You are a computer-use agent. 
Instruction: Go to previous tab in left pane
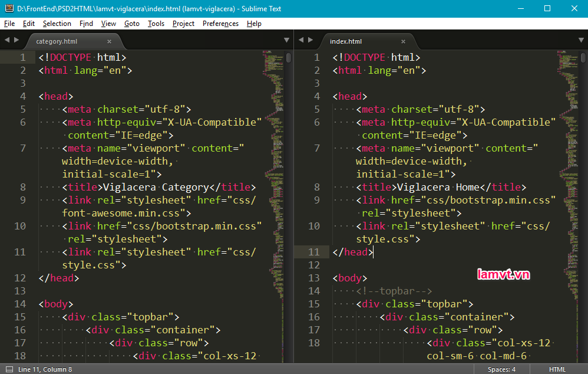[x=6, y=40]
